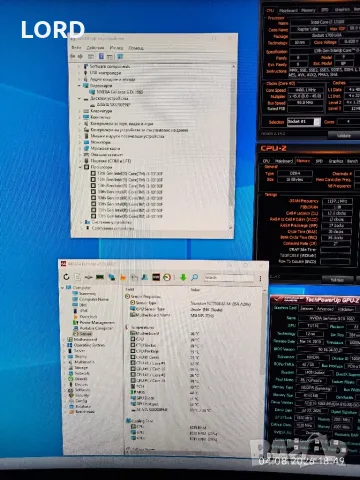Click the AIDA64 green download arrow icon
The width and height of the screenshot is (360, 480).
pyautogui.click(x=183, y=277)
